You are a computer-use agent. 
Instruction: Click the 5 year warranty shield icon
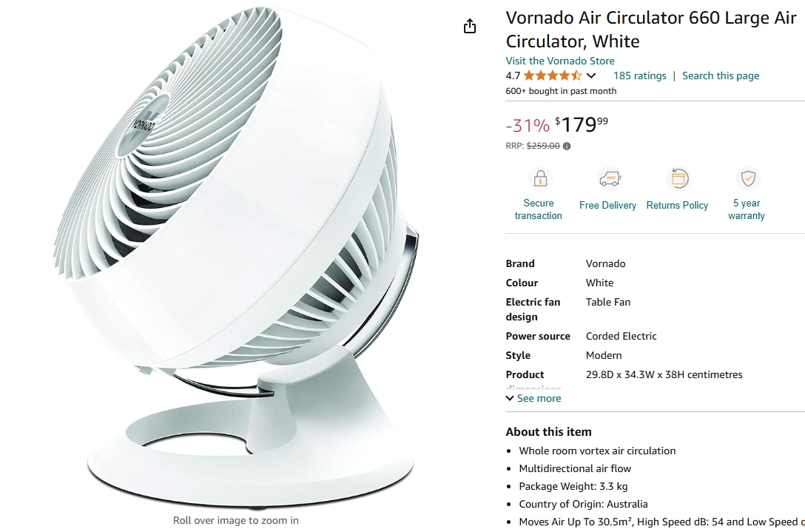(x=748, y=179)
